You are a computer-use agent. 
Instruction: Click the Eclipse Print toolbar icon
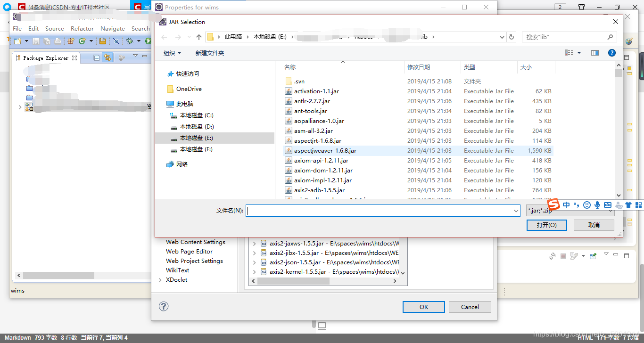click(57, 41)
